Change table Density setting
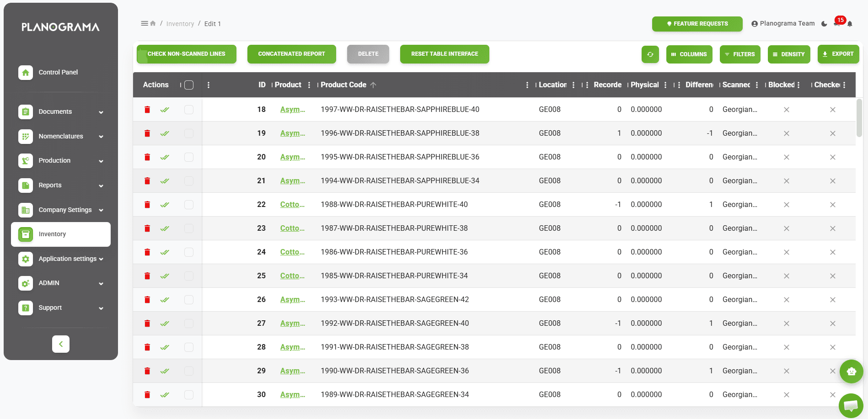Image resolution: width=868 pixels, height=419 pixels. point(789,54)
